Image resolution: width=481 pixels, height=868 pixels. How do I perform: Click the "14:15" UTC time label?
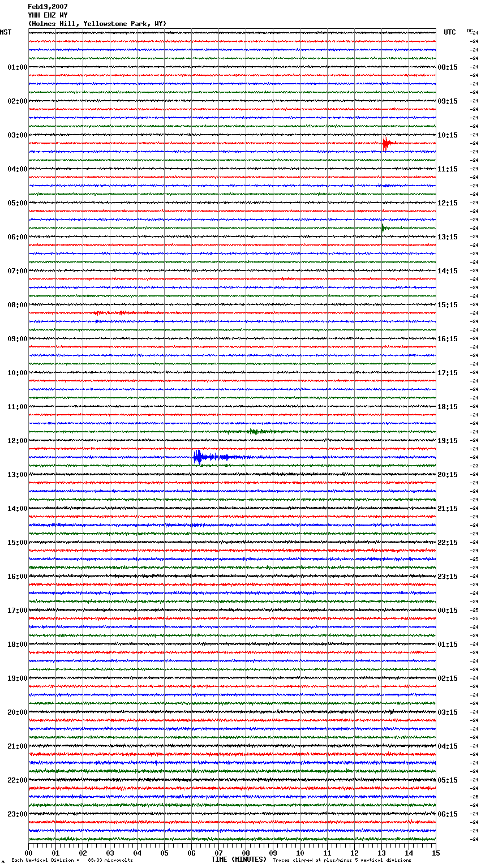(x=448, y=271)
